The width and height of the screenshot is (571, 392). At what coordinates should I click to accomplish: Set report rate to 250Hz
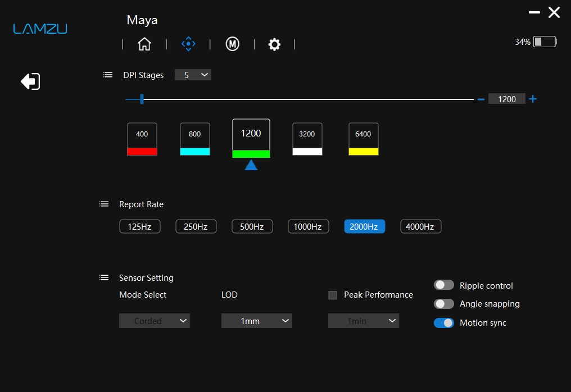196,226
